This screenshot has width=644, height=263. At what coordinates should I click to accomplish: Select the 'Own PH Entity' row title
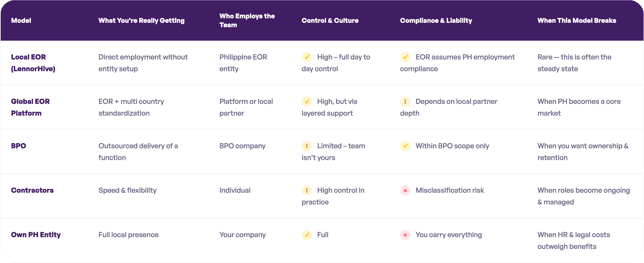click(x=36, y=235)
